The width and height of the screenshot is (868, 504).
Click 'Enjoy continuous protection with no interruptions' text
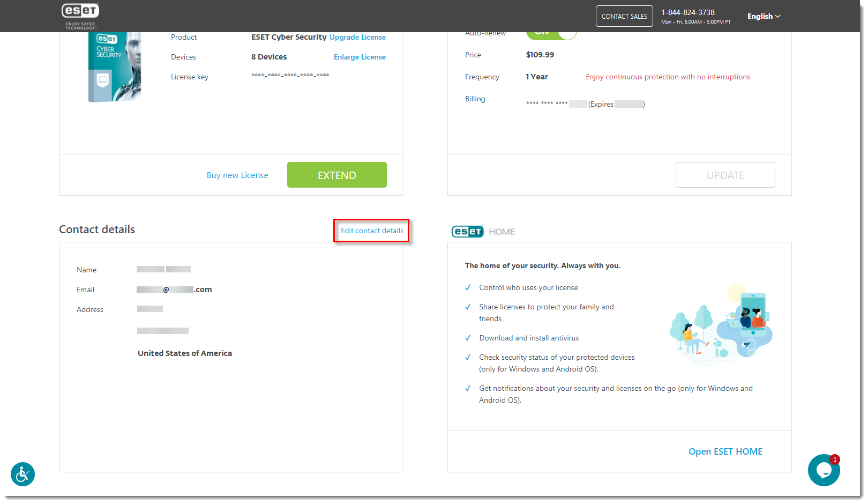pyautogui.click(x=668, y=77)
